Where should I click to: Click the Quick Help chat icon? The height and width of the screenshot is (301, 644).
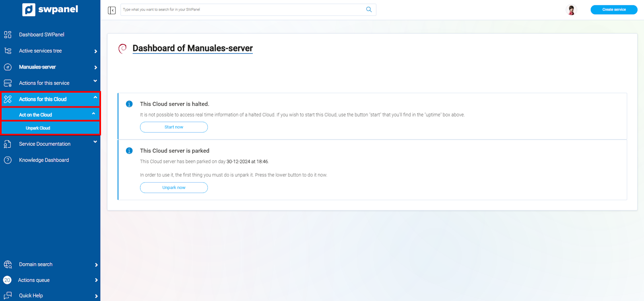click(x=8, y=295)
